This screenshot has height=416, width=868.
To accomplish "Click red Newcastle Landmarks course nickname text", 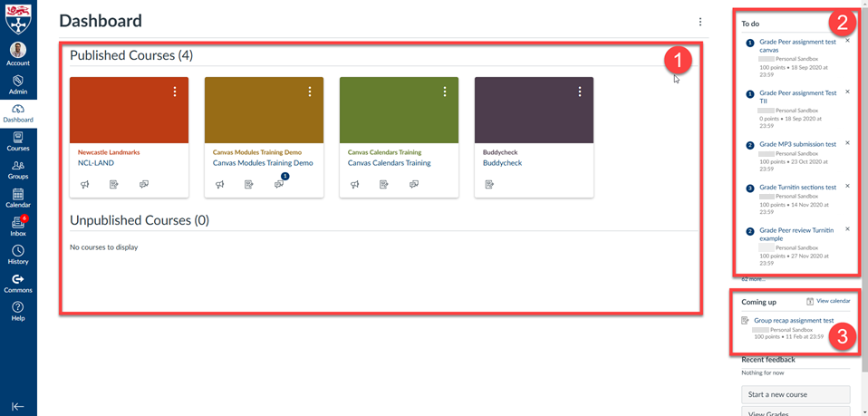I will point(109,151).
